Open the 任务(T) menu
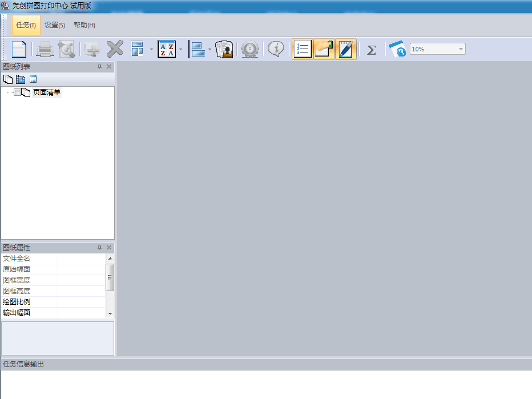 [x=26, y=25]
